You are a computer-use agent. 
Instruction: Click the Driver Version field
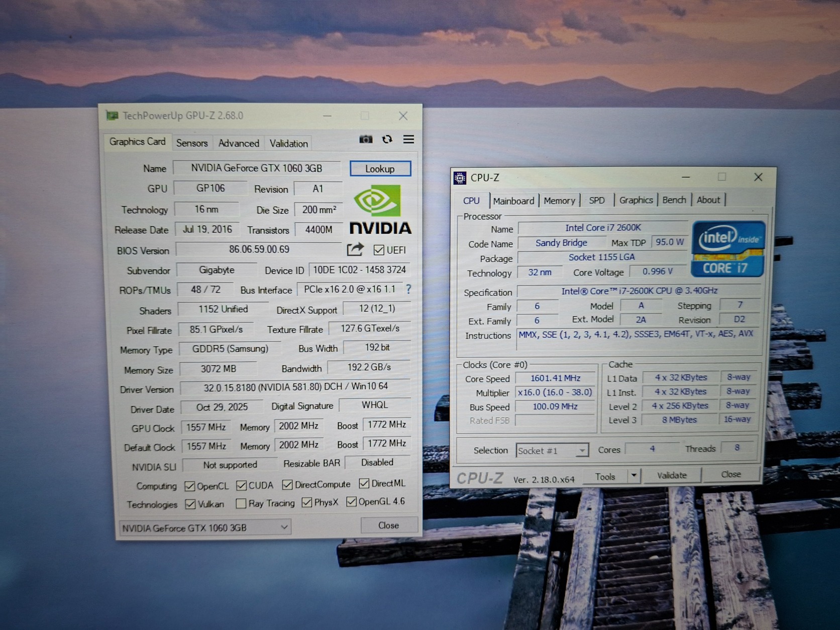(295, 387)
